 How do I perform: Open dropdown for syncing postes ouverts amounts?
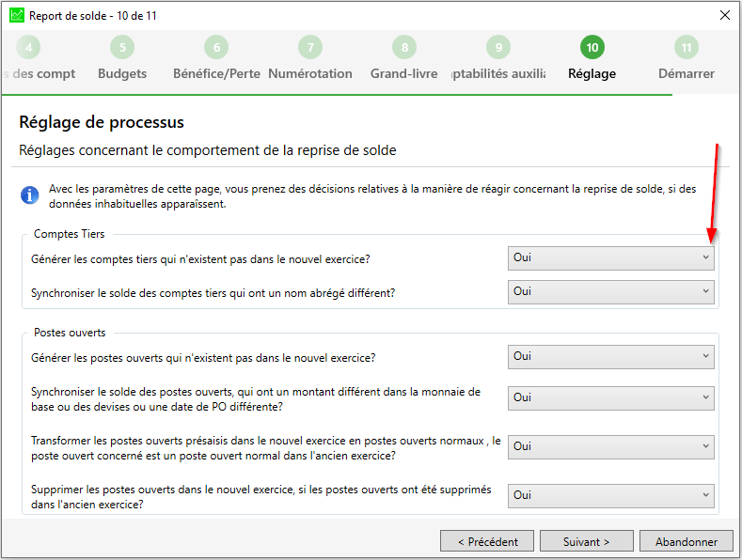coord(611,397)
